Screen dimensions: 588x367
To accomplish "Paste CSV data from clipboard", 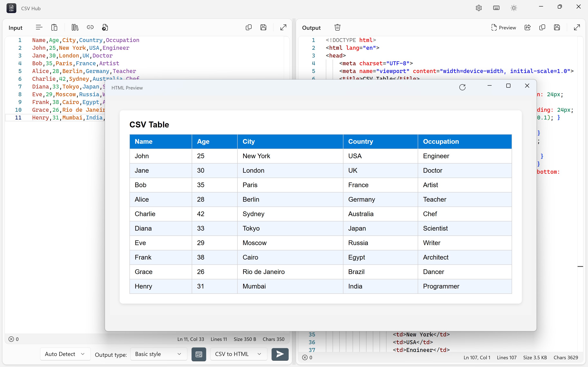I will (55, 27).
